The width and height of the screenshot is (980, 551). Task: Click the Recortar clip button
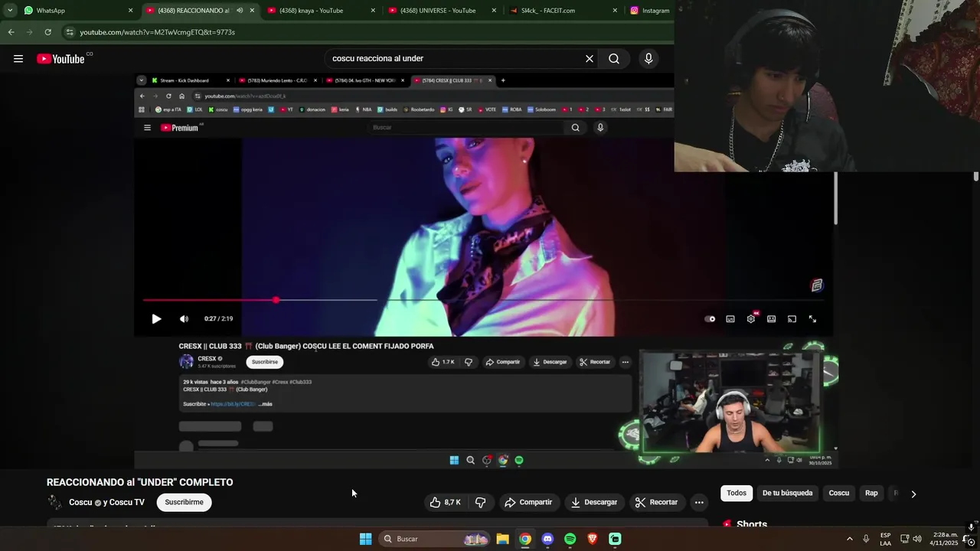(656, 502)
